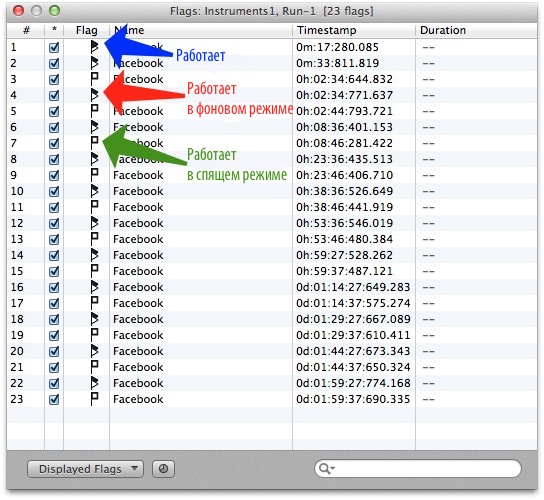This screenshot has width=544, height=500.
Task: Select timestamp 0d:01:14:27:649.283
Action: point(353,287)
